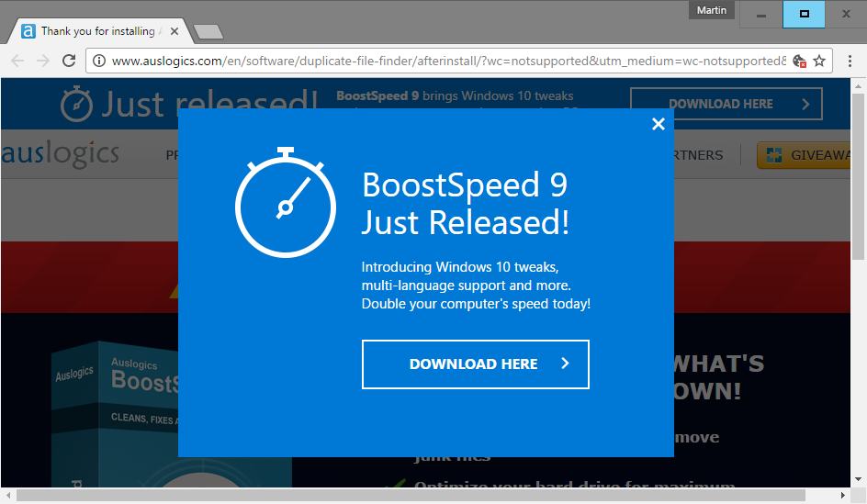Image resolution: width=867 pixels, height=504 pixels.
Task: Click 'Double your computer's speed today!' text
Action: click(476, 304)
